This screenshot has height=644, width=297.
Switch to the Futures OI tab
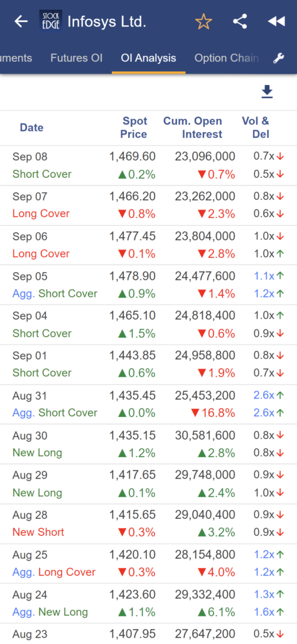(77, 58)
